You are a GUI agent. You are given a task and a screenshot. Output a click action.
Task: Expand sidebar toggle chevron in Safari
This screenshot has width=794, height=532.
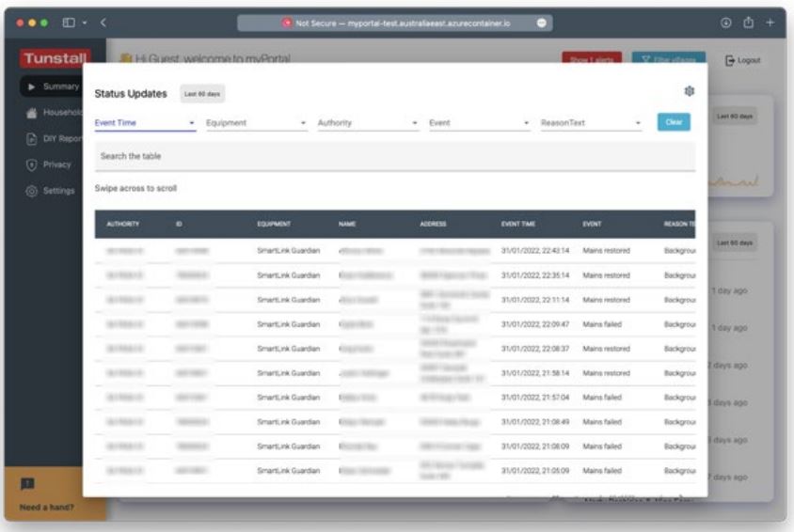(x=85, y=23)
